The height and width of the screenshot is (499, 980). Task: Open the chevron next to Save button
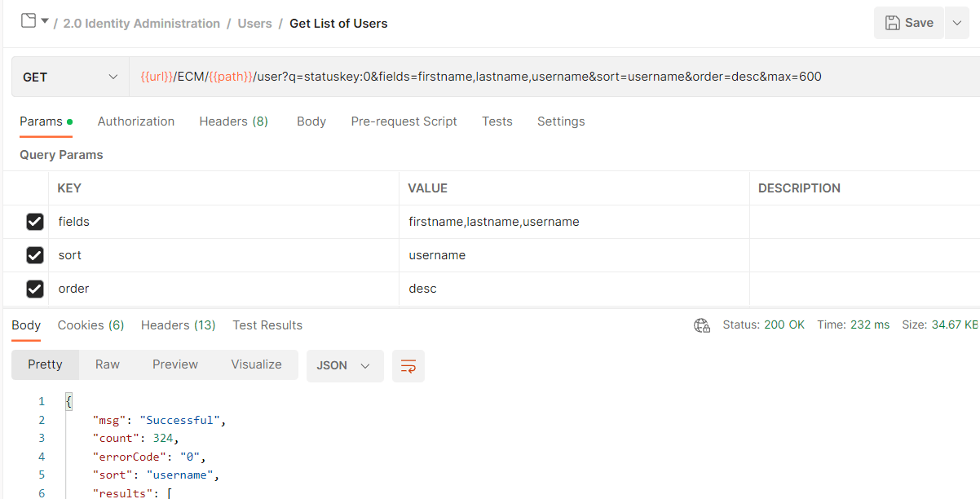[x=956, y=23]
